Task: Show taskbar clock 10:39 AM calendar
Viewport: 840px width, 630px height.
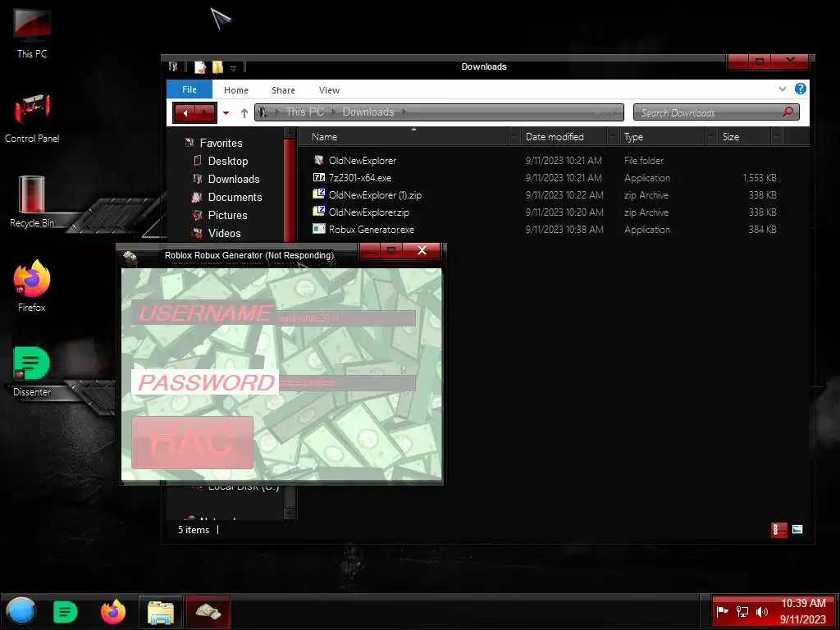Action: point(803,611)
